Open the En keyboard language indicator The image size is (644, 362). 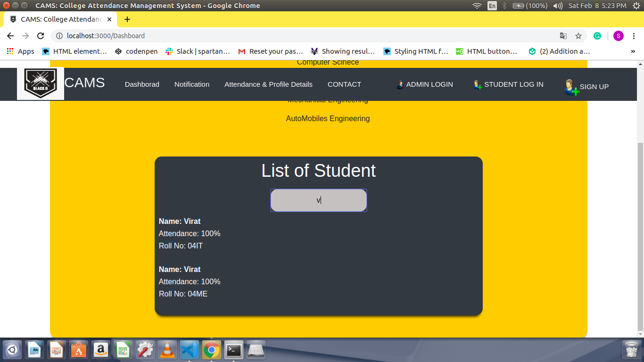tap(492, 6)
